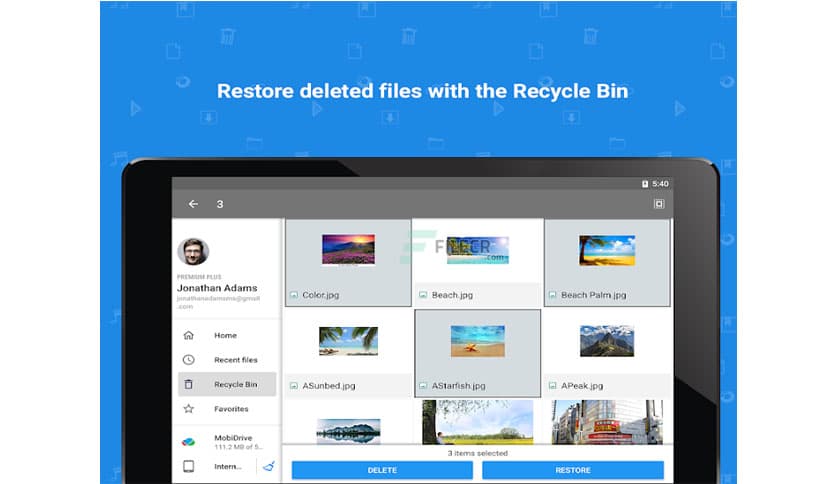836x484 pixels.
Task: Click the image type icon beside Beach.jpg
Action: click(423, 295)
